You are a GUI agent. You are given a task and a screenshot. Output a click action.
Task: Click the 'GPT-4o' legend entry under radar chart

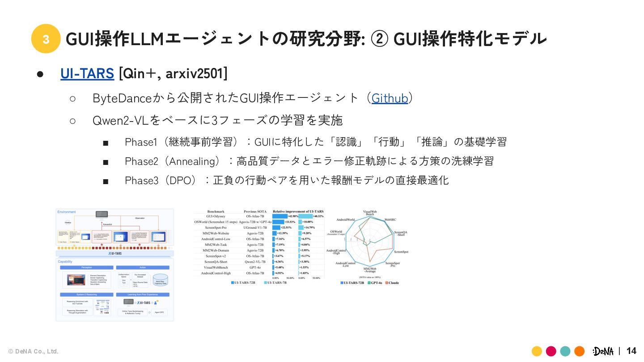tap(375, 283)
